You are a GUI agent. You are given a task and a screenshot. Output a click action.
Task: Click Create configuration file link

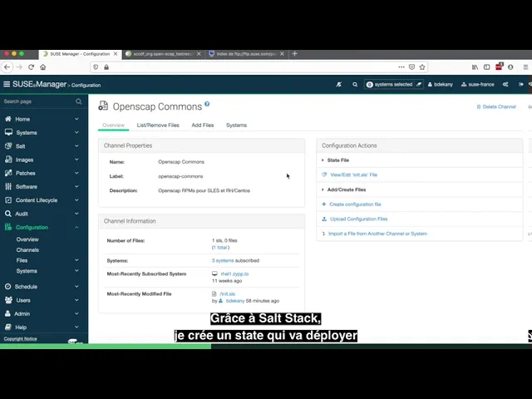click(355, 204)
